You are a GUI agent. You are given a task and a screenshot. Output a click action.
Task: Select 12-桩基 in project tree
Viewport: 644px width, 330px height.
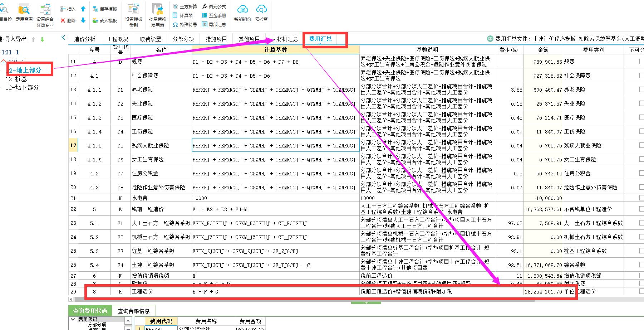(x=16, y=79)
